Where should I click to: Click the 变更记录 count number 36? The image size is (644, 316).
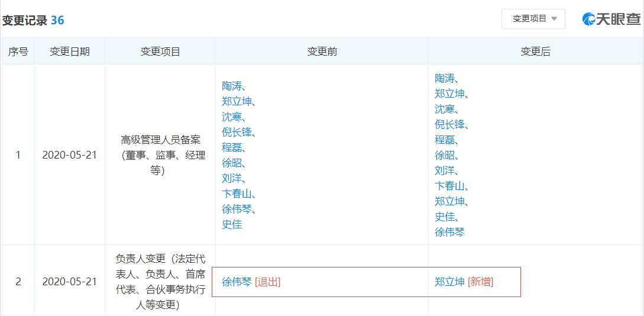click(x=57, y=20)
